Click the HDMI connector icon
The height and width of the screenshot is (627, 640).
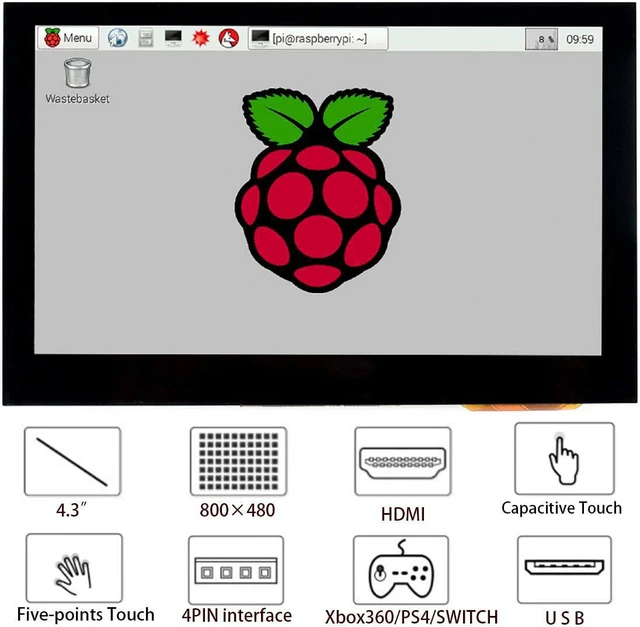(x=403, y=461)
